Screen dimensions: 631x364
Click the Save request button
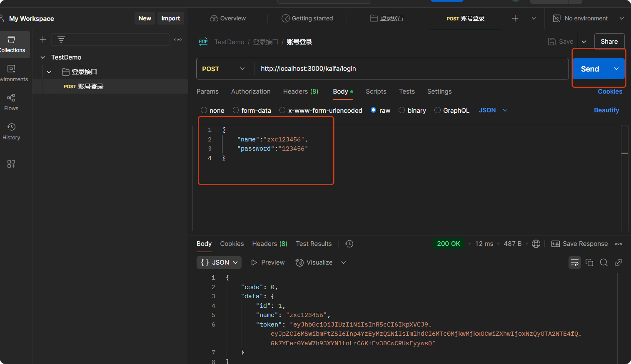(x=561, y=42)
